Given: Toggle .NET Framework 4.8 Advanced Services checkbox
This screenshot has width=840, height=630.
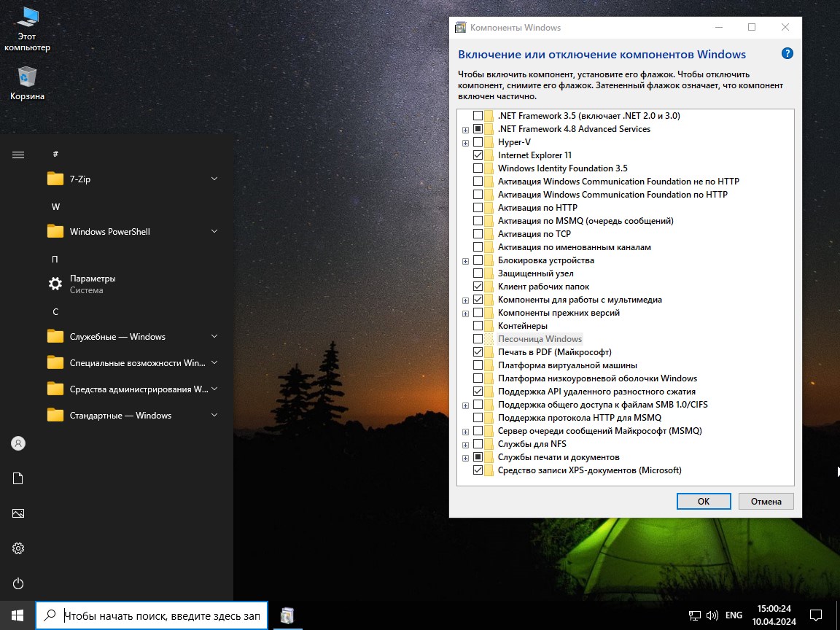Looking at the screenshot, I should point(478,128).
